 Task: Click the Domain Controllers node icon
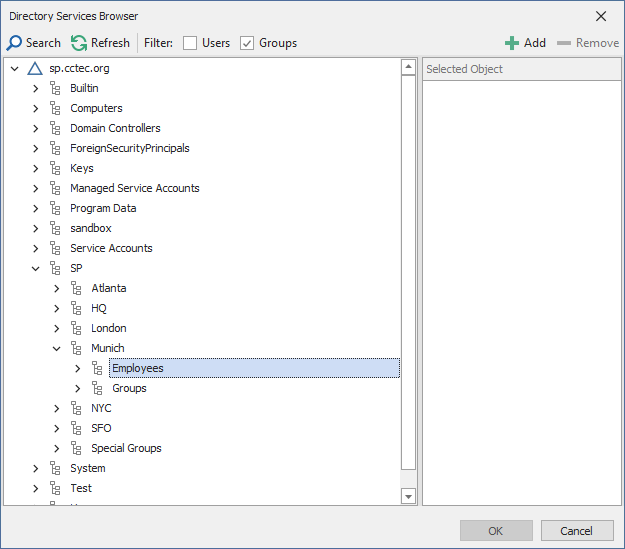[x=56, y=128]
